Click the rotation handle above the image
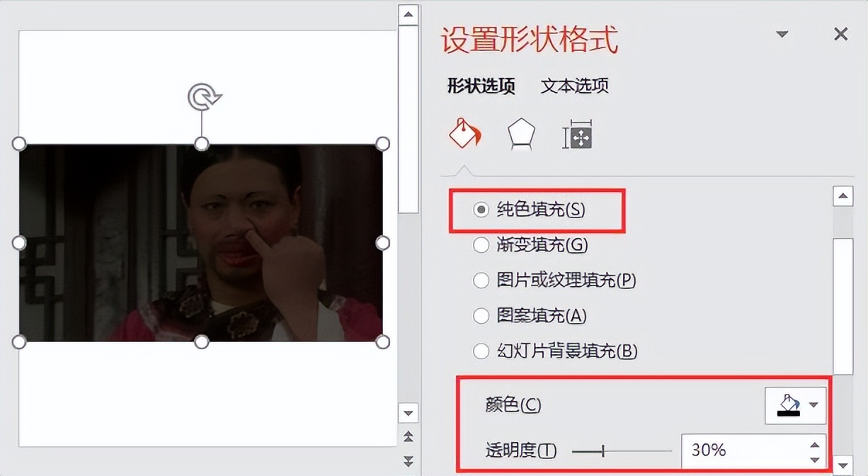Viewport: 868px width, 476px height. (x=204, y=96)
